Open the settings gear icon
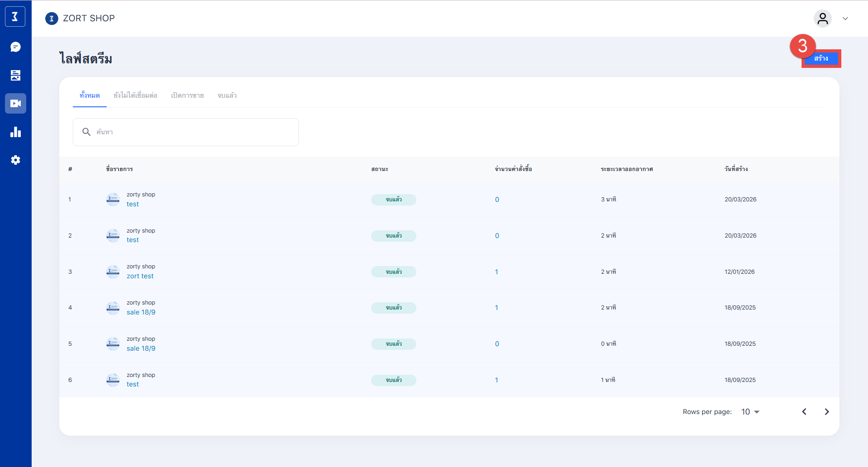Image resolution: width=868 pixels, height=467 pixels. tap(15, 160)
